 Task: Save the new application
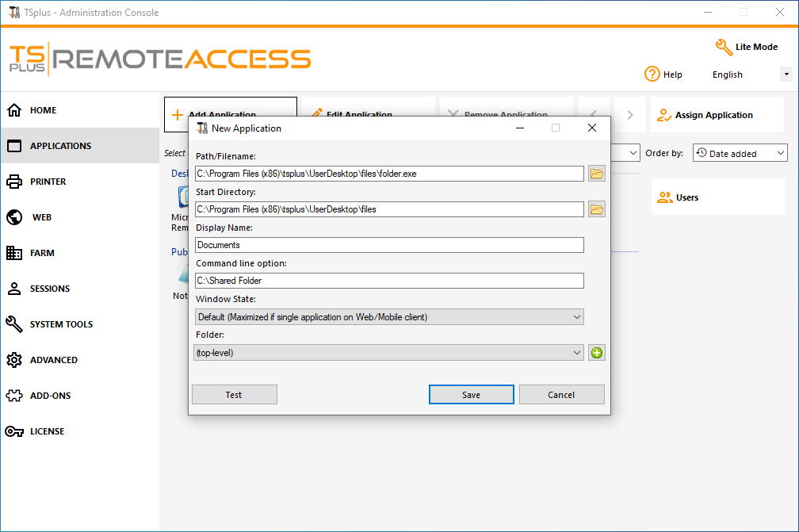coord(471,394)
